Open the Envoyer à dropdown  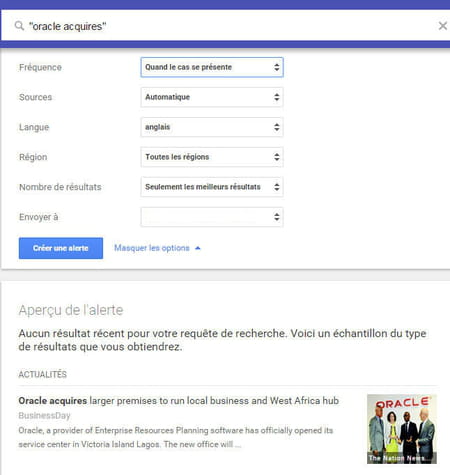[x=212, y=217]
